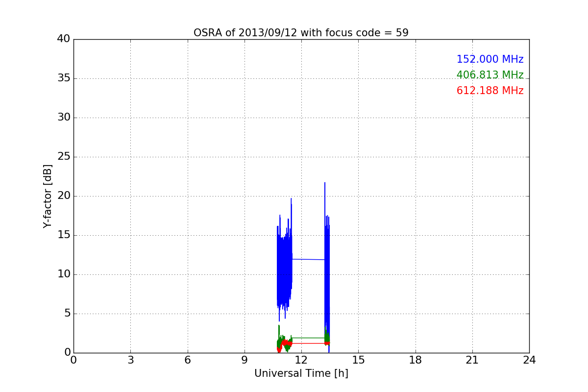Select the '406.813 MHz' legend label
This screenshot has width=588, height=392.
[x=490, y=75]
